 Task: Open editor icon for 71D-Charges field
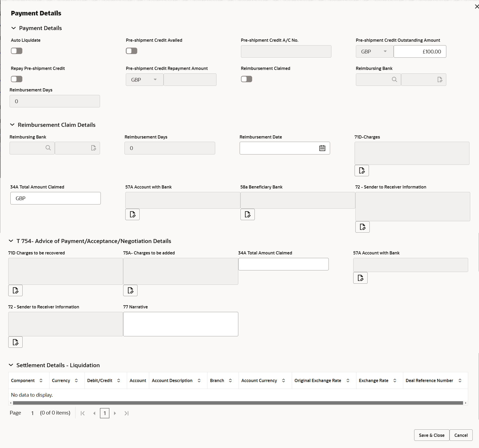tap(361, 170)
